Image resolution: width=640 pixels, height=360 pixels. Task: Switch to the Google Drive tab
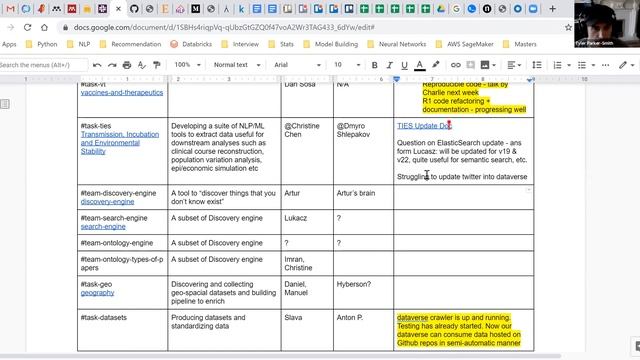pos(441,9)
